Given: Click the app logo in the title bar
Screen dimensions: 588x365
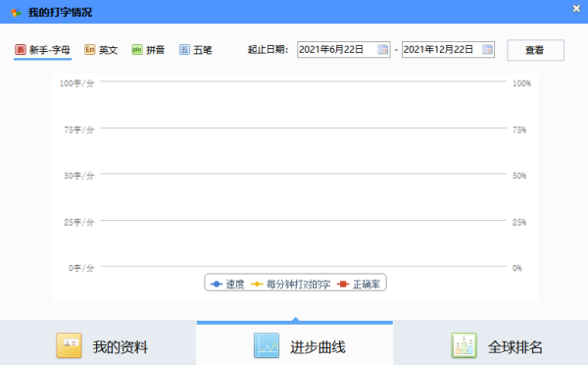Looking at the screenshot, I should click(x=16, y=13).
